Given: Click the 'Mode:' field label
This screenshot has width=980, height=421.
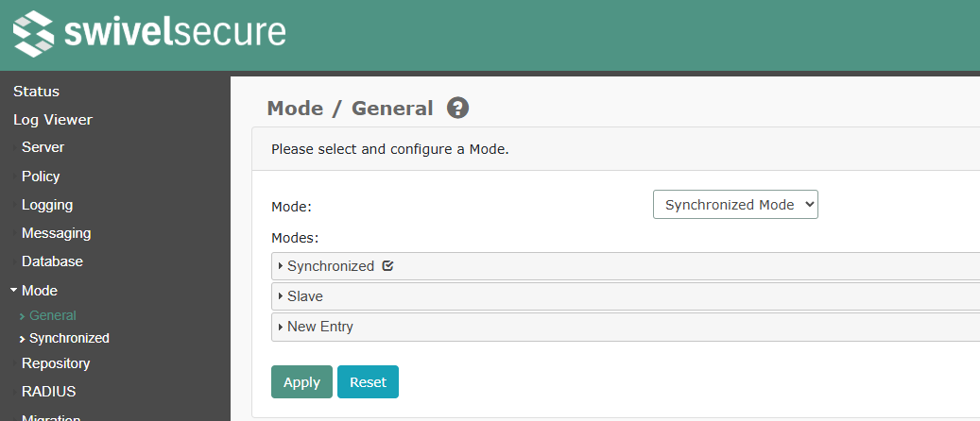Looking at the screenshot, I should coord(291,207).
